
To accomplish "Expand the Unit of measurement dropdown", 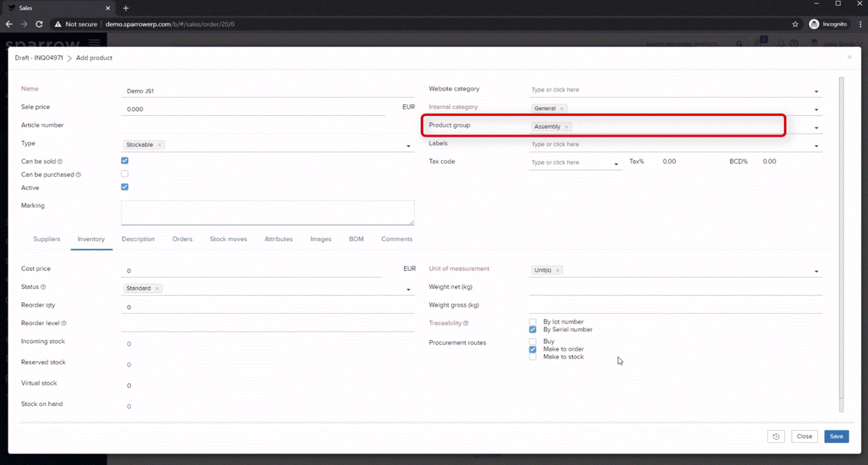I will click(x=816, y=272).
